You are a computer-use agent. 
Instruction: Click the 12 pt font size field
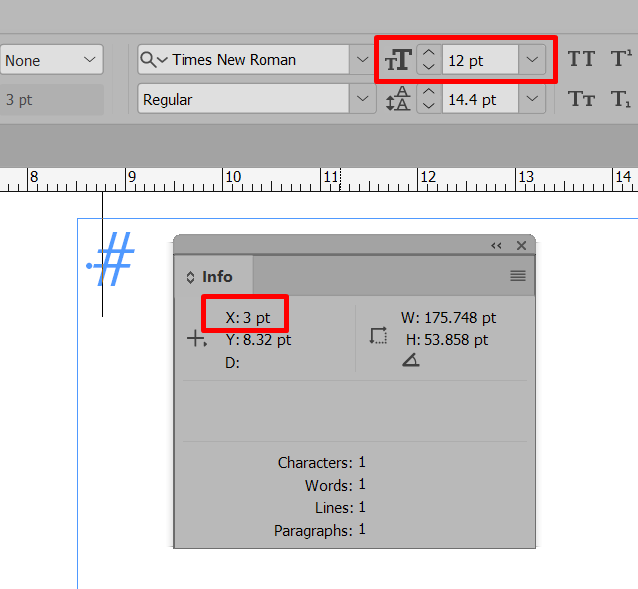coord(480,60)
